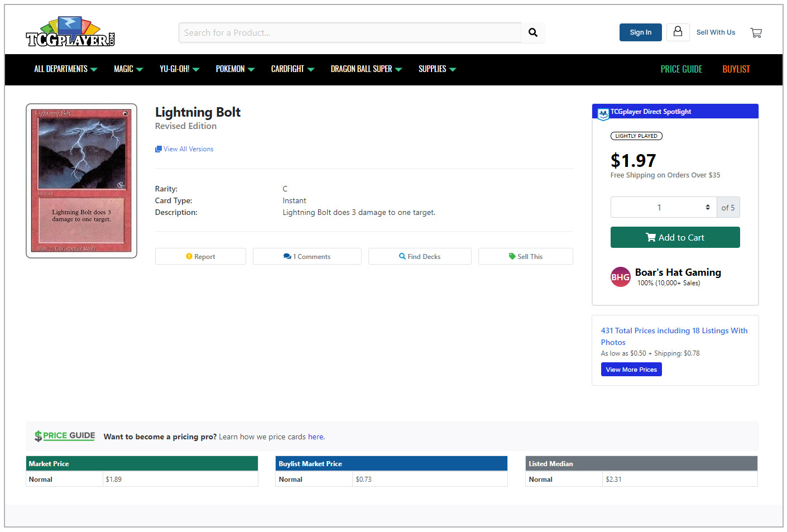Viewport: 787px width, 532px height.
Task: Open the Price Guide nav item
Action: click(681, 69)
